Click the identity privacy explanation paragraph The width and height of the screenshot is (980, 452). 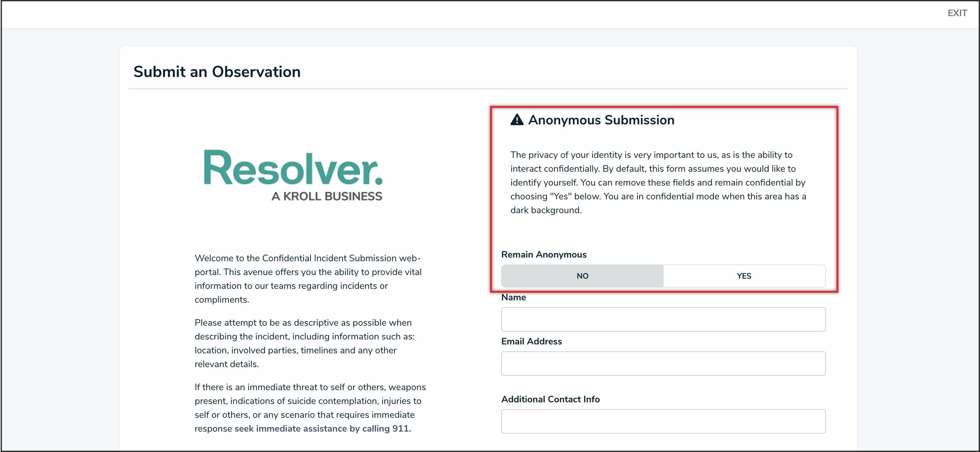[x=658, y=183]
